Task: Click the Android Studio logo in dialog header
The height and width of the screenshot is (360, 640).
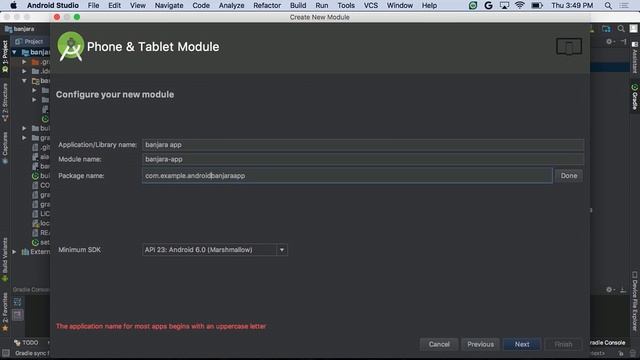Action: pyautogui.click(x=71, y=46)
